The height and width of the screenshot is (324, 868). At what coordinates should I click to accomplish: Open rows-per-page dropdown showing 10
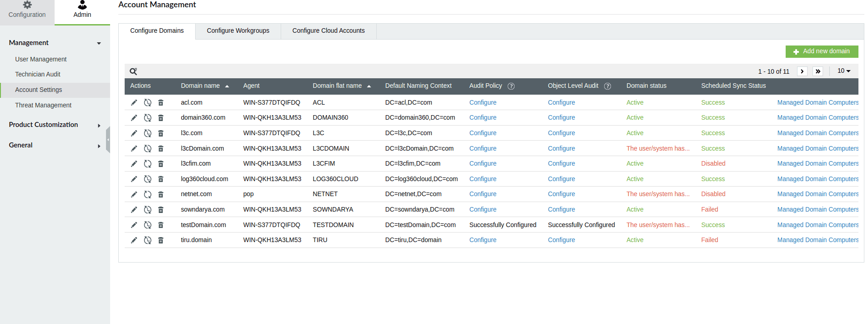pyautogui.click(x=844, y=71)
